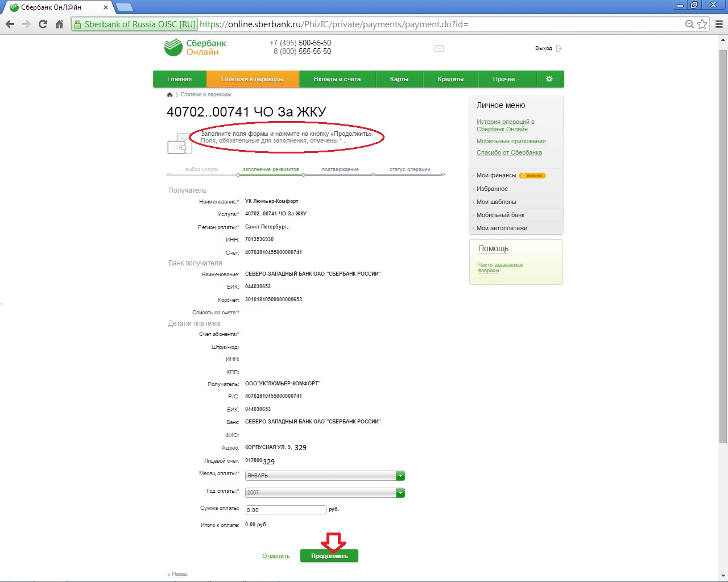Viewport: 728px width, 582px height.
Task: Open the Главная menu tab
Action: [x=179, y=79]
